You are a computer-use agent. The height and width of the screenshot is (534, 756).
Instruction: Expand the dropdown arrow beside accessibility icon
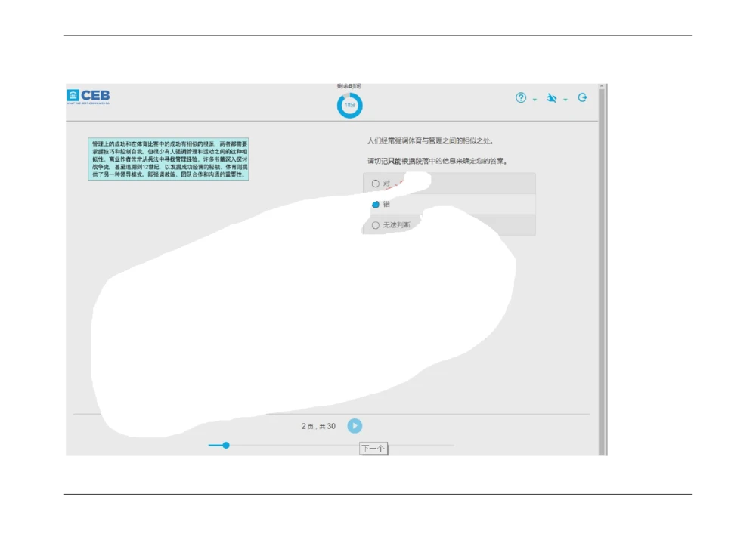pos(565,100)
